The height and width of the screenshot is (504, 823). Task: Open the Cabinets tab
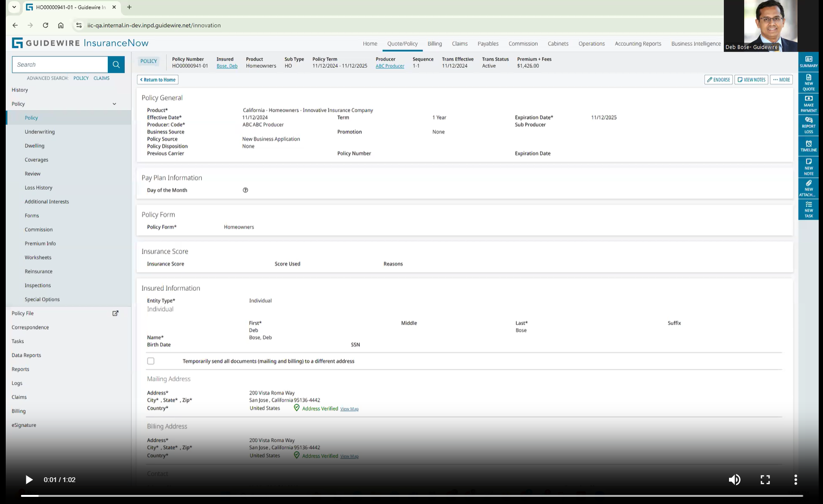click(558, 43)
